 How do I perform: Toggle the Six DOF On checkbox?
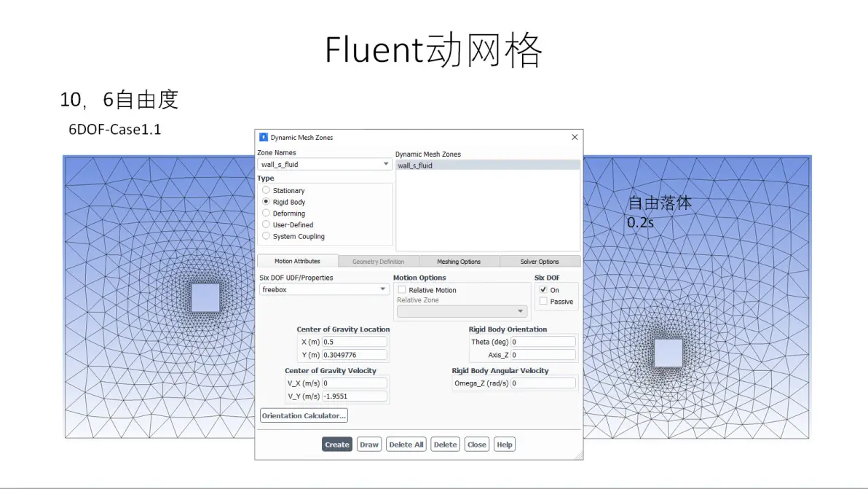[x=544, y=289]
